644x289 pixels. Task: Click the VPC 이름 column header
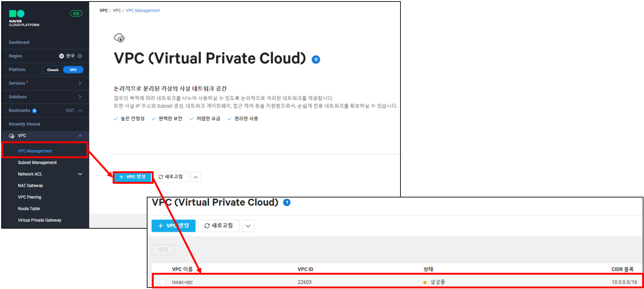182,269
